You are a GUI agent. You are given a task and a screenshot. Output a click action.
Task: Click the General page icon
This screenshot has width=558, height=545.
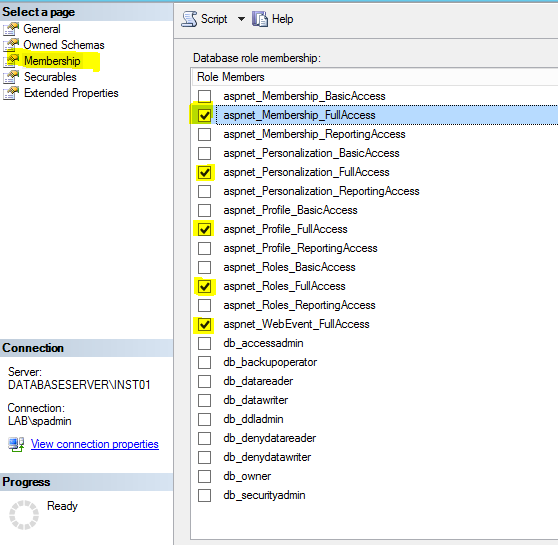tap(11, 29)
